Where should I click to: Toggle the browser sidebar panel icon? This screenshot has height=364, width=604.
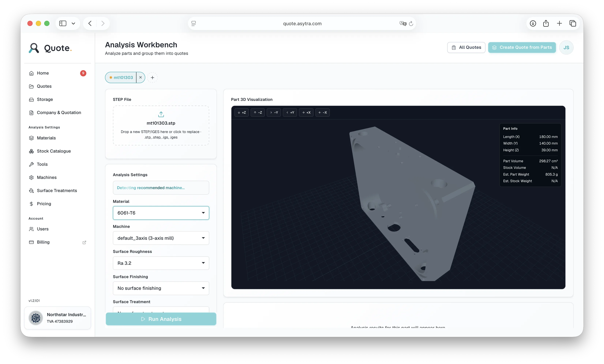[x=63, y=23]
